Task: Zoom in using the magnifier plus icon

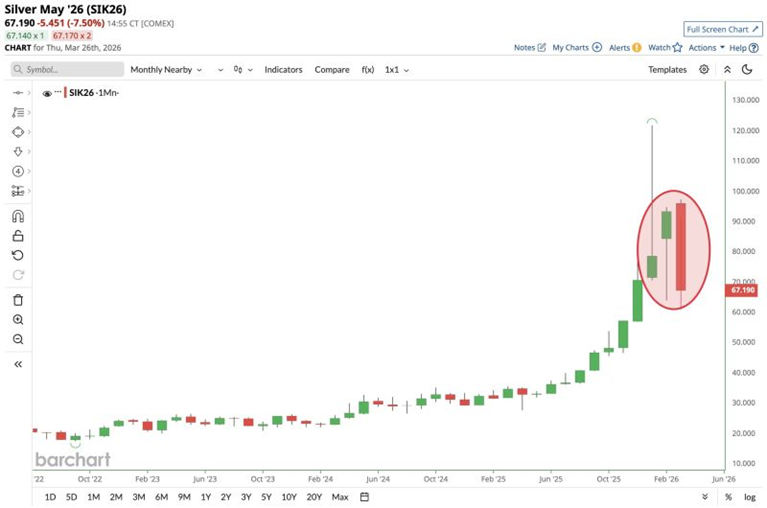Action: click(x=18, y=320)
